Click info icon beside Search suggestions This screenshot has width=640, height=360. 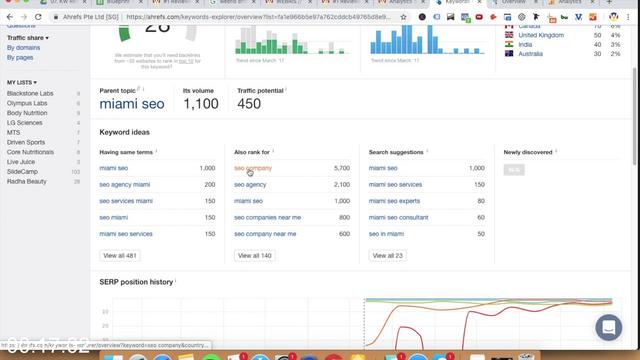pyautogui.click(x=427, y=151)
